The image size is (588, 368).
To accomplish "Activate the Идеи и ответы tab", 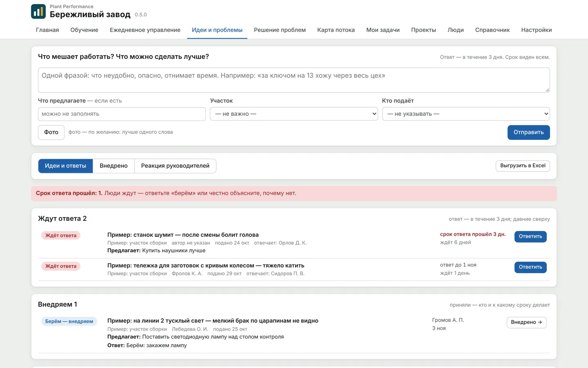I will pyautogui.click(x=65, y=166).
